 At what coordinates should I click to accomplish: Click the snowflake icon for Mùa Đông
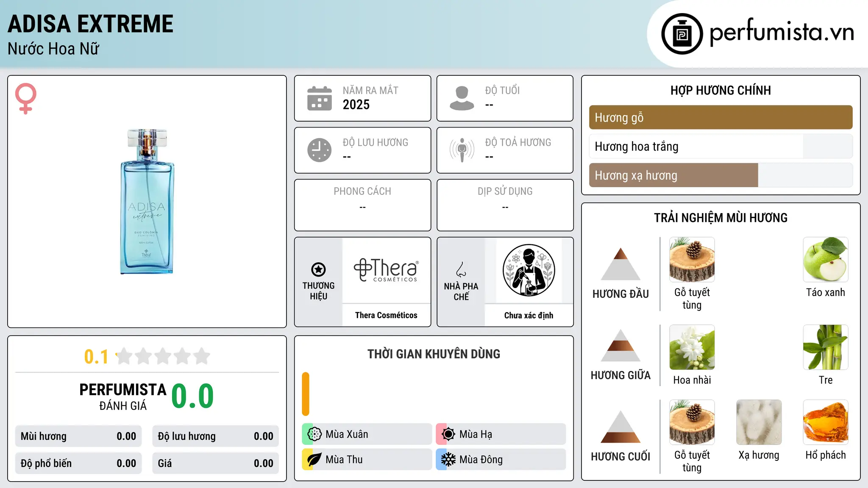pyautogui.click(x=448, y=460)
